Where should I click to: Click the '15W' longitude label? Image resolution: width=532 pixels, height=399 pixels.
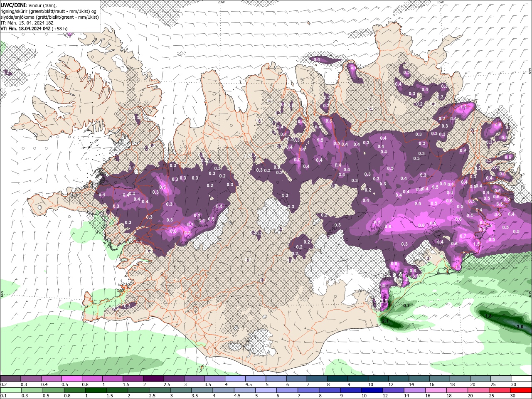[440, 2]
